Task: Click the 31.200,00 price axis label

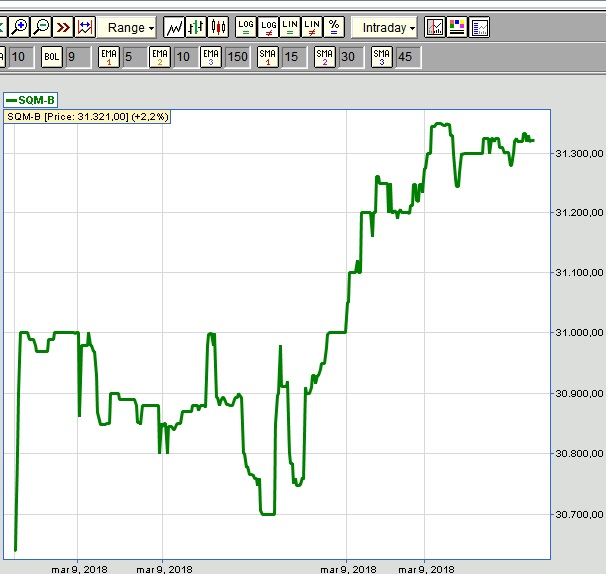Action: 579,213
